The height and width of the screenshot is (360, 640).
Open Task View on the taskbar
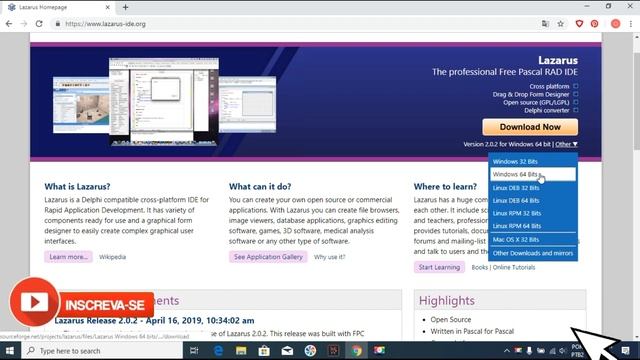point(194,351)
